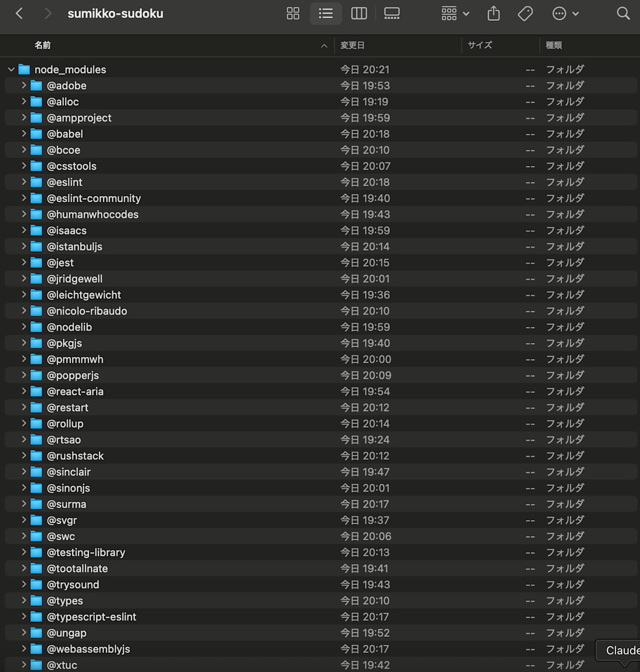
Task: Switch to column view
Action: coord(359,13)
